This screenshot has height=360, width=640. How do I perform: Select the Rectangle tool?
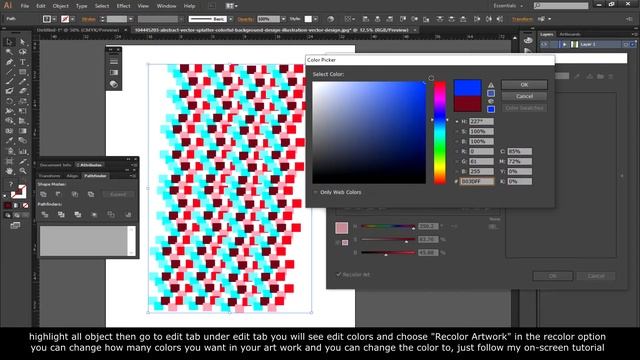tap(22, 72)
